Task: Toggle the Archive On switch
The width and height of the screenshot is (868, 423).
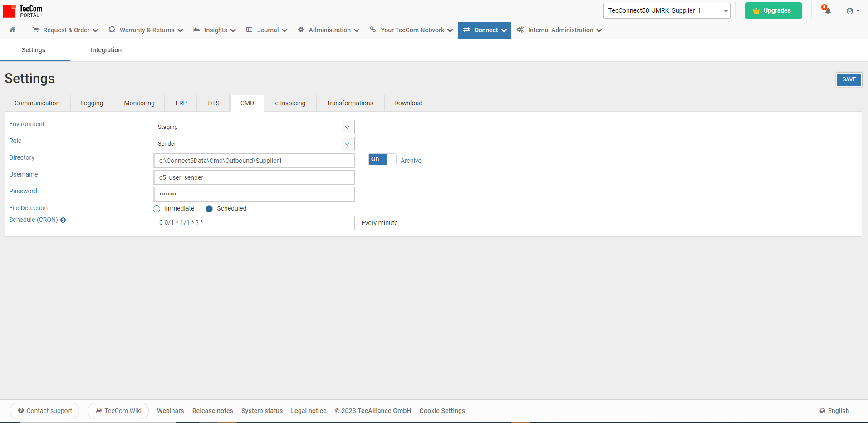Action: (x=382, y=159)
